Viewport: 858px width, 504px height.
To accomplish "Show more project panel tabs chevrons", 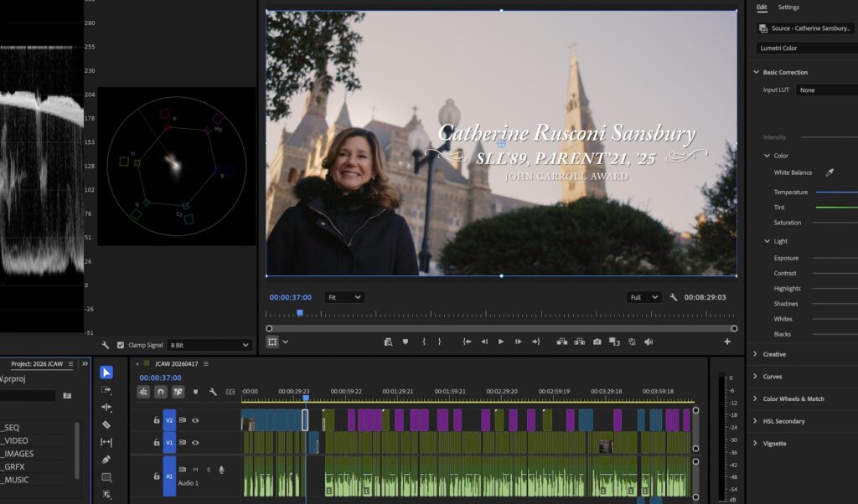I will tap(85, 363).
